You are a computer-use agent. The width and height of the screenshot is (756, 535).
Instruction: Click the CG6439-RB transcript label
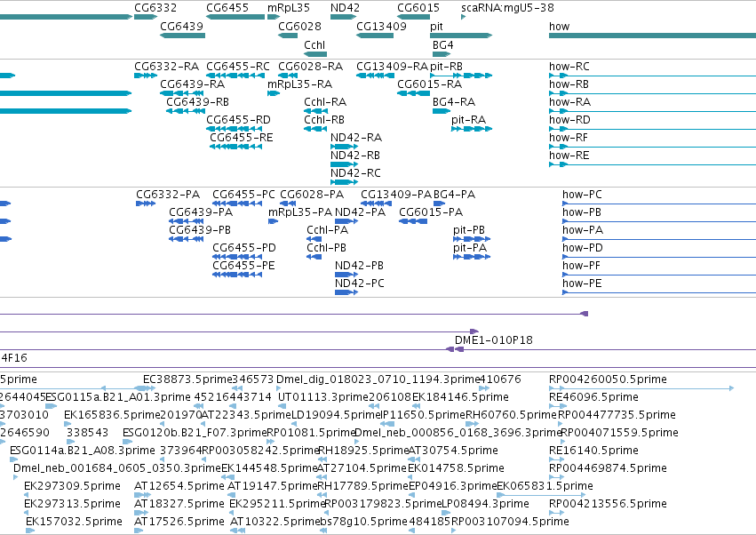197,102
